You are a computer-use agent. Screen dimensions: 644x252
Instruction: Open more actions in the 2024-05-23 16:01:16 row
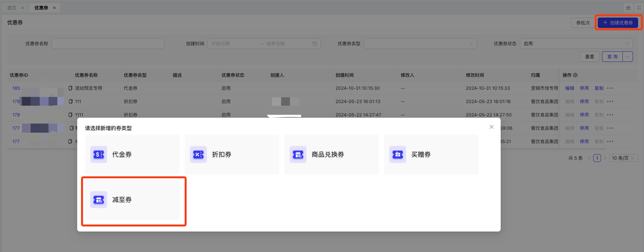tap(610, 101)
